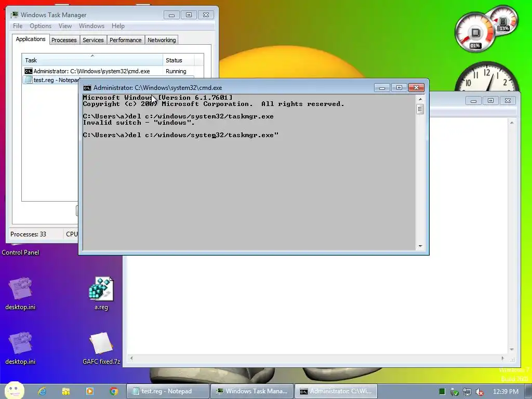This screenshot has width=532, height=399.
Task: Open the Windows menu in Task Manager
Action: point(91,26)
